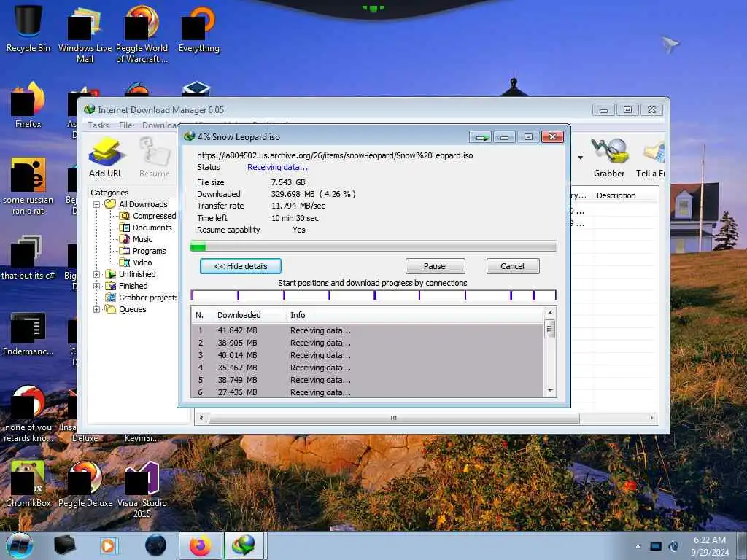
Task: Click the Hide details button
Action: [x=241, y=266]
